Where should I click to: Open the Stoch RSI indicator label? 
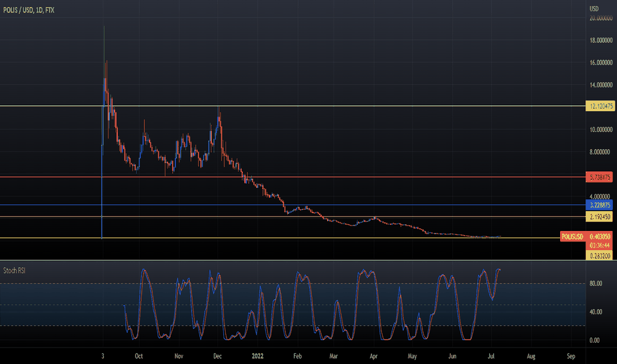pyautogui.click(x=15, y=270)
